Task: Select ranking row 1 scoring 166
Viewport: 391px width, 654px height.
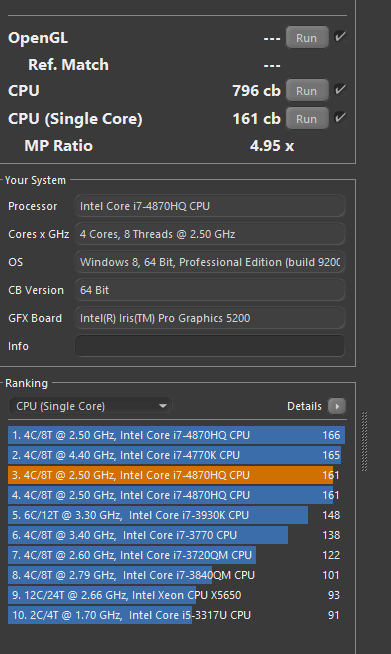Action: click(x=177, y=435)
